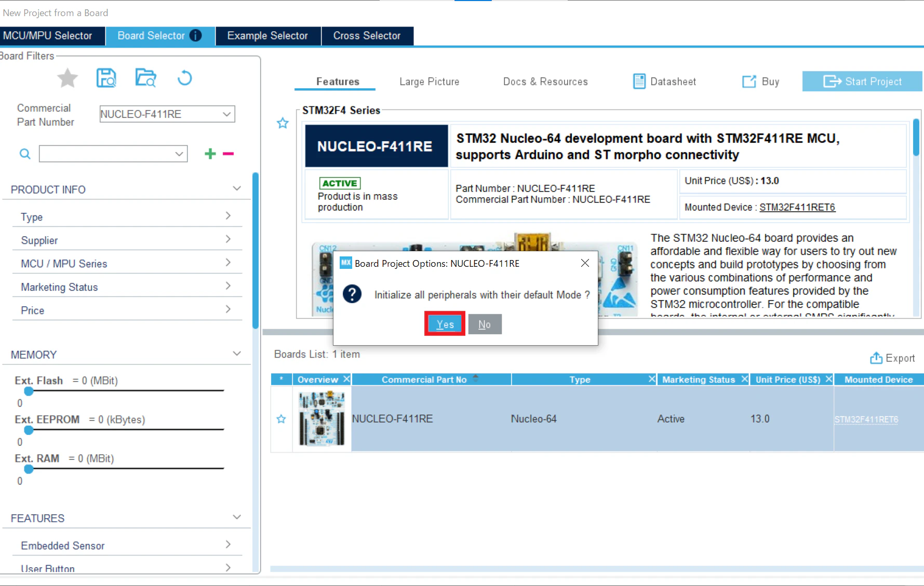The width and height of the screenshot is (924, 586).
Task: Switch to the MCU/MPU Selector tab
Action: (x=52, y=36)
